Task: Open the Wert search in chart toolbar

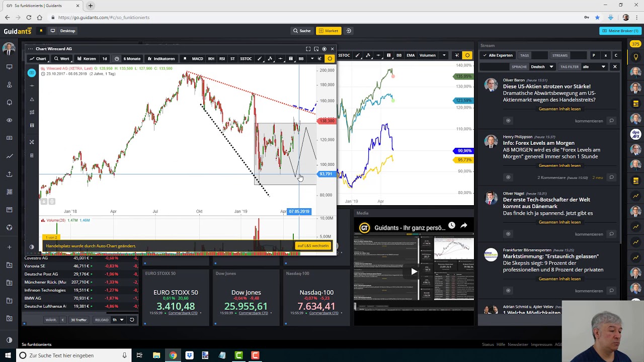Action: [x=62, y=59]
